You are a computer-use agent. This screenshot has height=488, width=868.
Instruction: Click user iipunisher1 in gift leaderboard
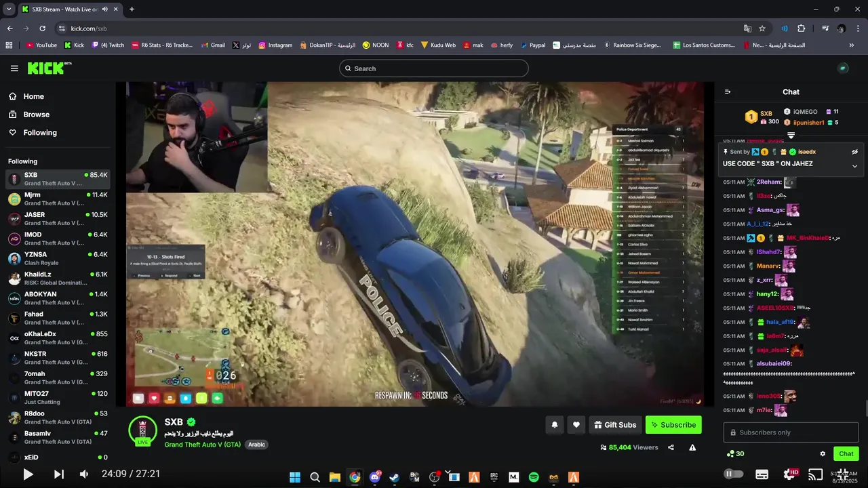pos(808,123)
